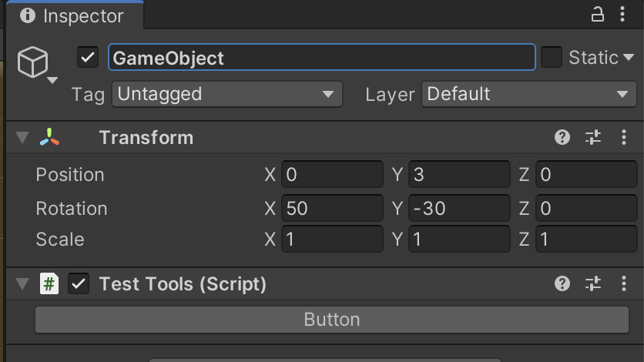The image size is (644, 362).
Task: Click the Inspector lock icon
Action: coord(597,15)
